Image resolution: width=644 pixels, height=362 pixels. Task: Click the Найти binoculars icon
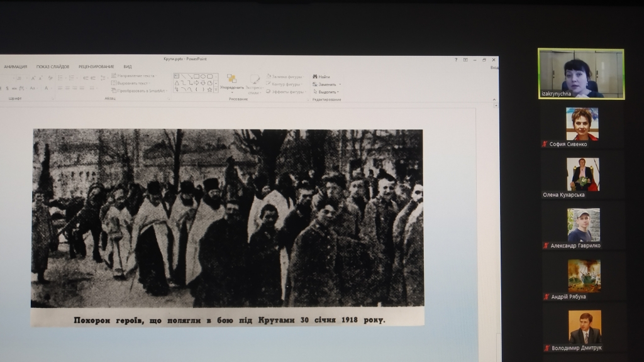[315, 77]
